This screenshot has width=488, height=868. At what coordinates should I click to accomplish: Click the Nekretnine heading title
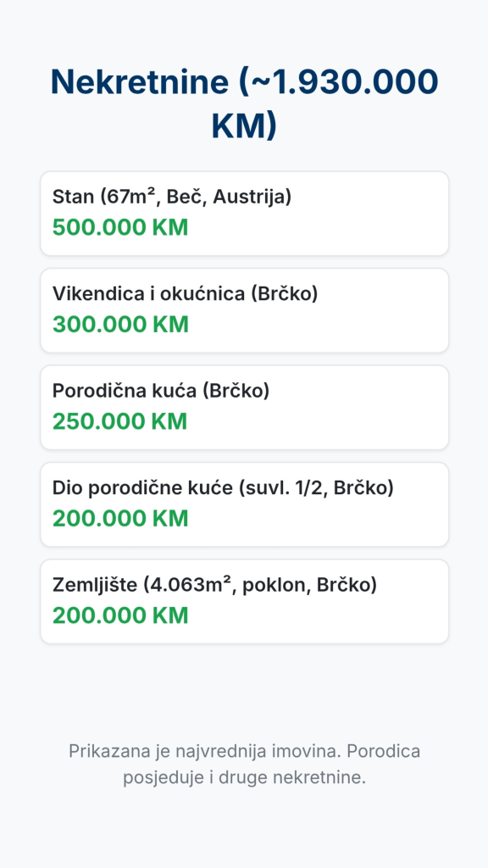[244, 103]
